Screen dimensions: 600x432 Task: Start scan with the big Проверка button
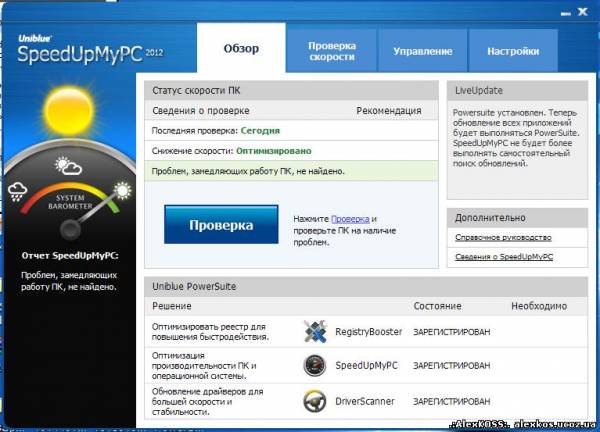pos(221,224)
